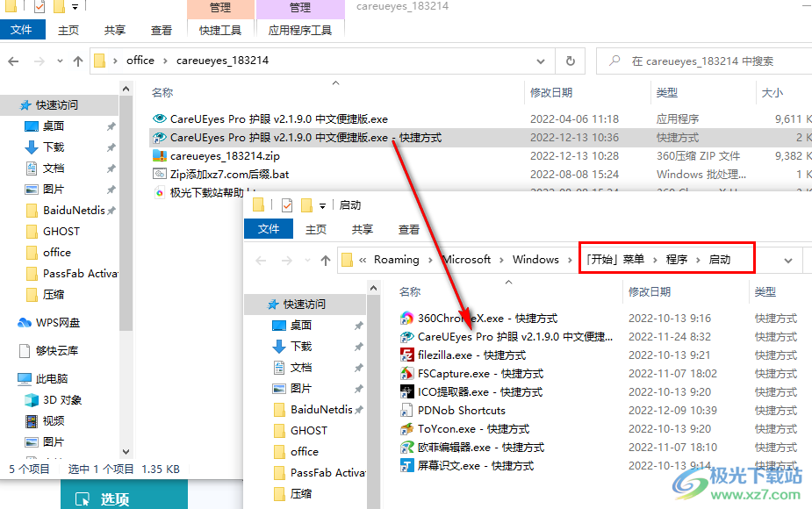The image size is (812, 509).
Task: Go up one folder in careueyes window
Action: pos(78,61)
